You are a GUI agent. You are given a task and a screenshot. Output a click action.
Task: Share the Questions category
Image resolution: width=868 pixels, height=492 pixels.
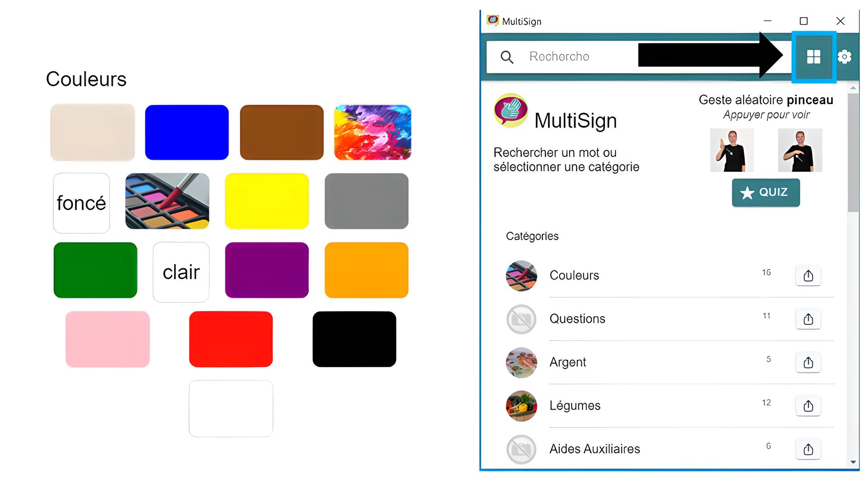point(808,319)
